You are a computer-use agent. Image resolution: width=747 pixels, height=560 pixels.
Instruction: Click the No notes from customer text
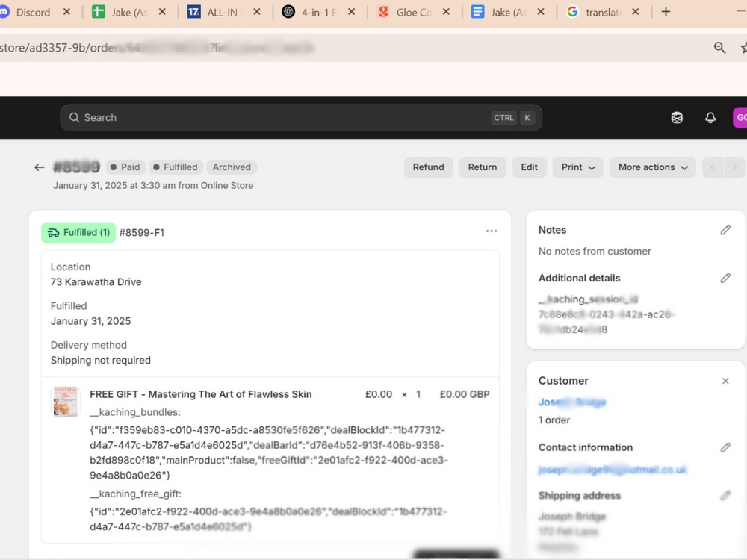(595, 252)
